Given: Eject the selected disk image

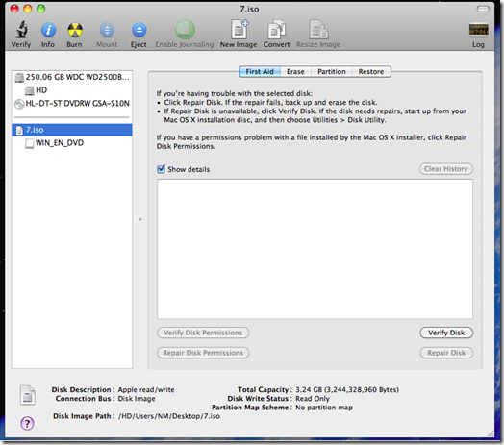Looking at the screenshot, I should point(139,30).
